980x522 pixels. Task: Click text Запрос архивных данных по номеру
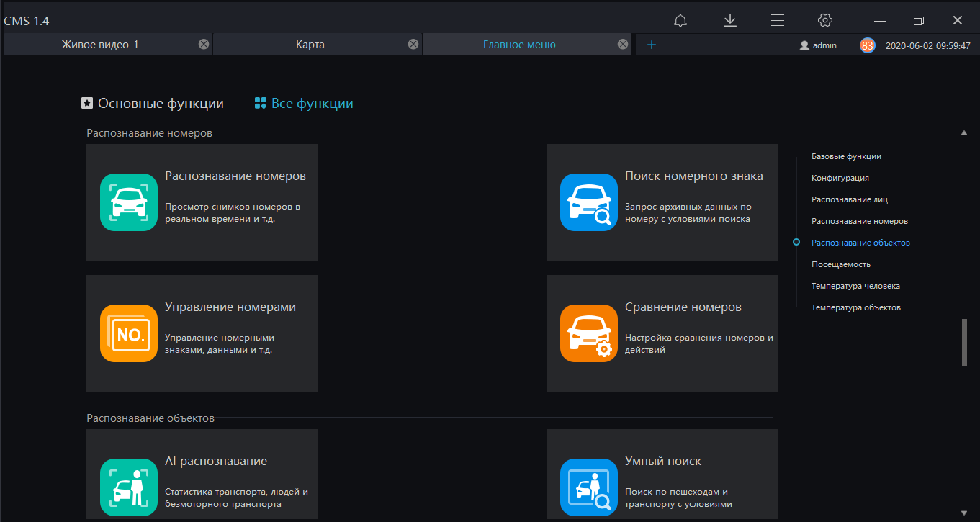(688, 212)
